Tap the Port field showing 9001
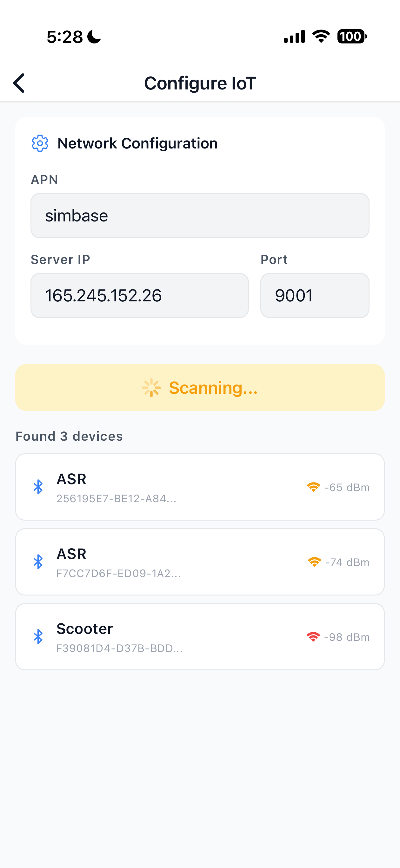This screenshot has height=868, width=400. coord(314,295)
